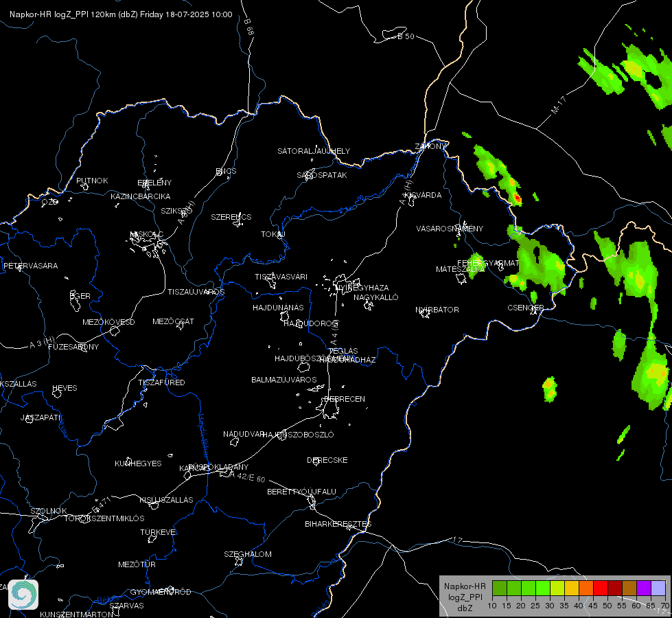
Task: Click the swirl logo icon in the corner
Action: click(23, 595)
